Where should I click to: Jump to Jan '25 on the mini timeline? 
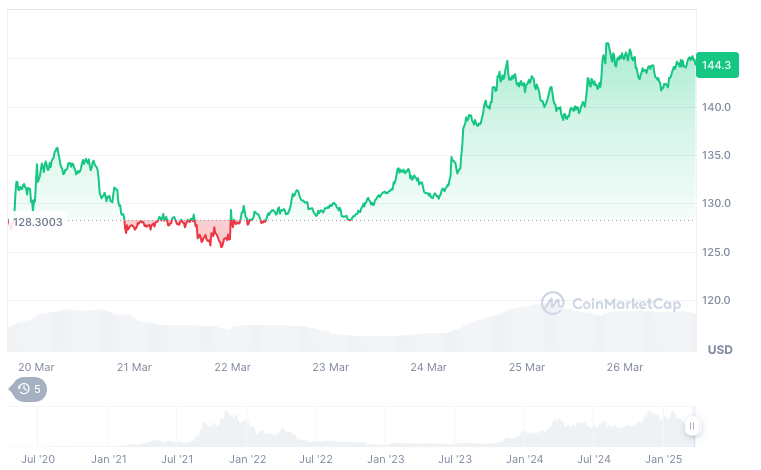point(664,459)
